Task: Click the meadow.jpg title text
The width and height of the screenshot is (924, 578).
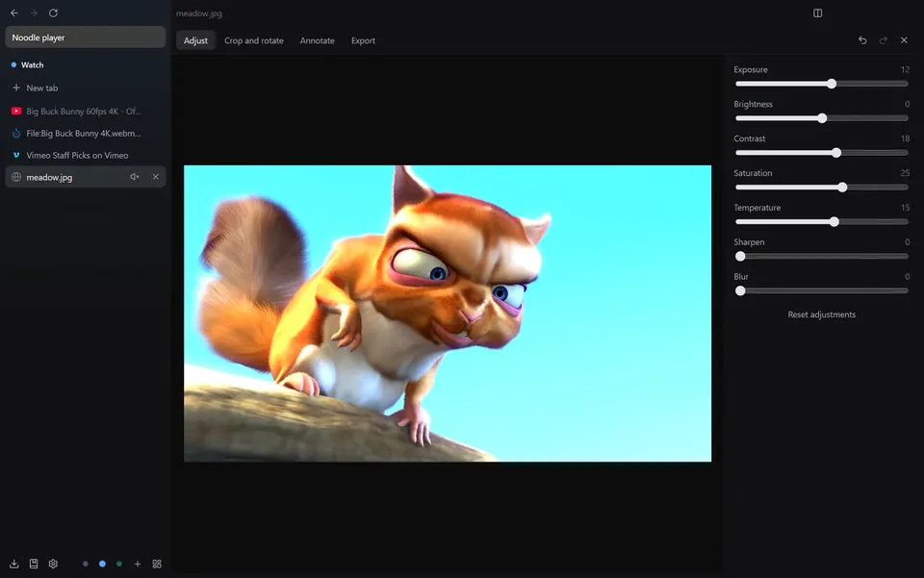Action: 199,13
